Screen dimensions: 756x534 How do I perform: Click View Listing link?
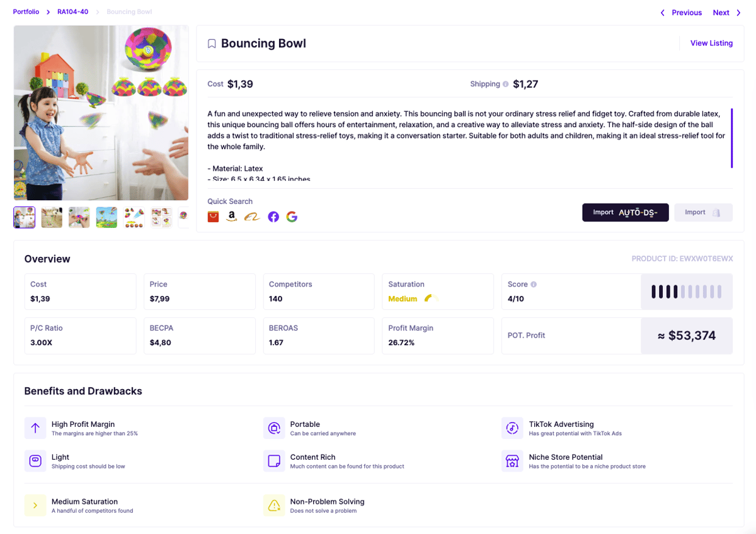click(x=711, y=43)
